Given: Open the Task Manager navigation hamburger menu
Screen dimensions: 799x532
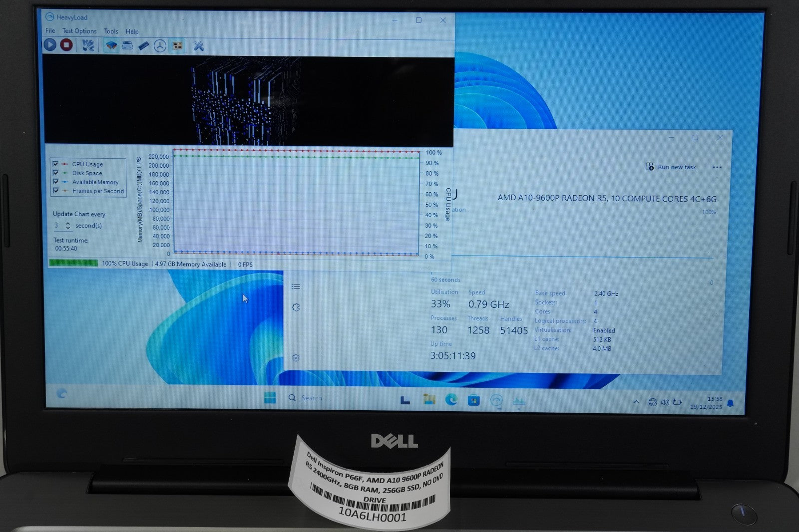Looking at the screenshot, I should pyautogui.click(x=296, y=286).
